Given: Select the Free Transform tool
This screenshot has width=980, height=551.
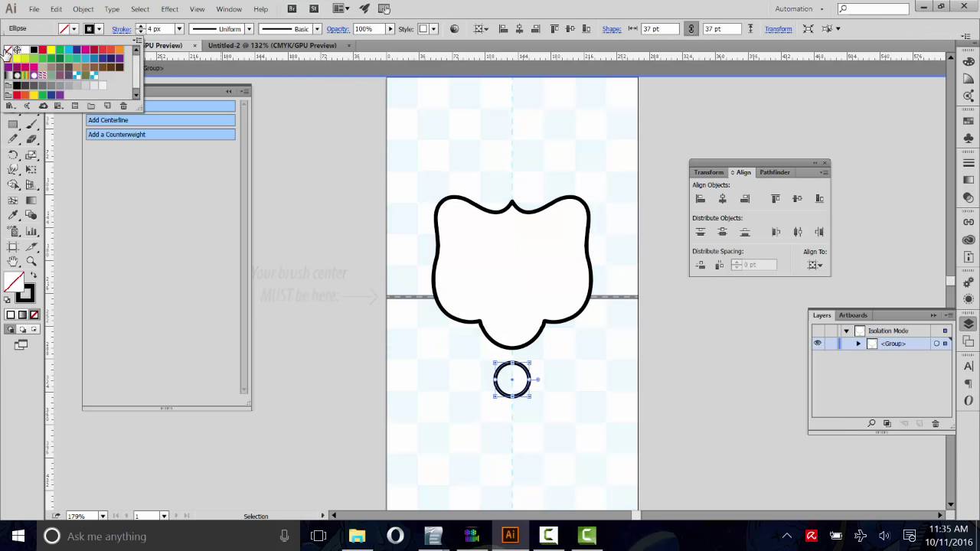Looking at the screenshot, I should [x=31, y=169].
